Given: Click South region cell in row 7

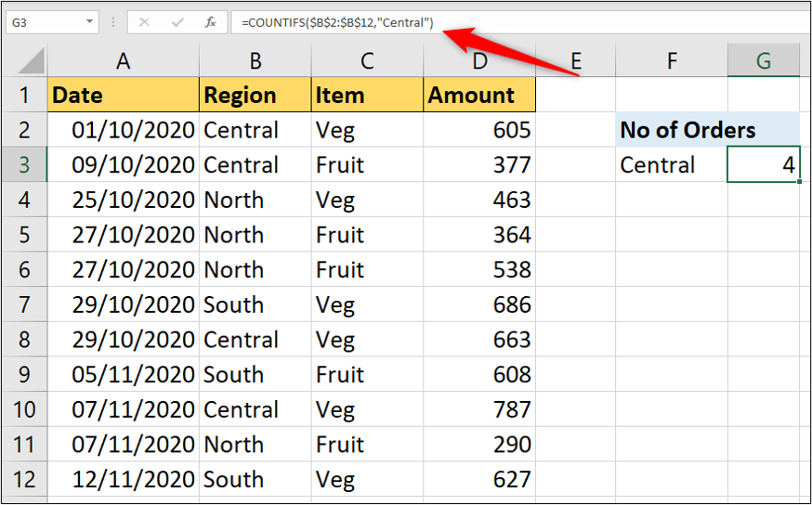Looking at the screenshot, I should 255,304.
